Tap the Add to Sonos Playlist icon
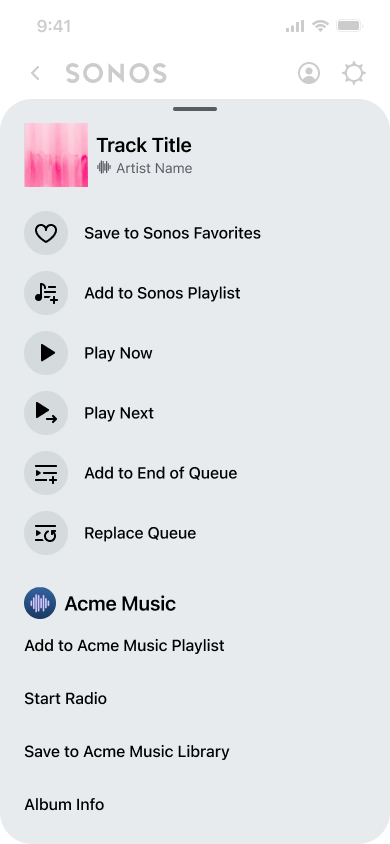This screenshot has width=390, height=844. (x=46, y=293)
